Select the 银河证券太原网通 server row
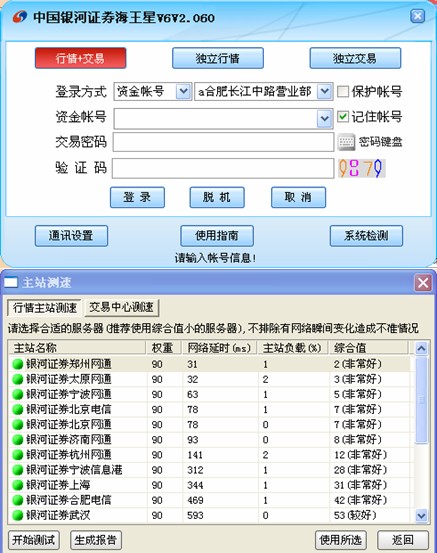This screenshot has width=437, height=553. (210, 379)
